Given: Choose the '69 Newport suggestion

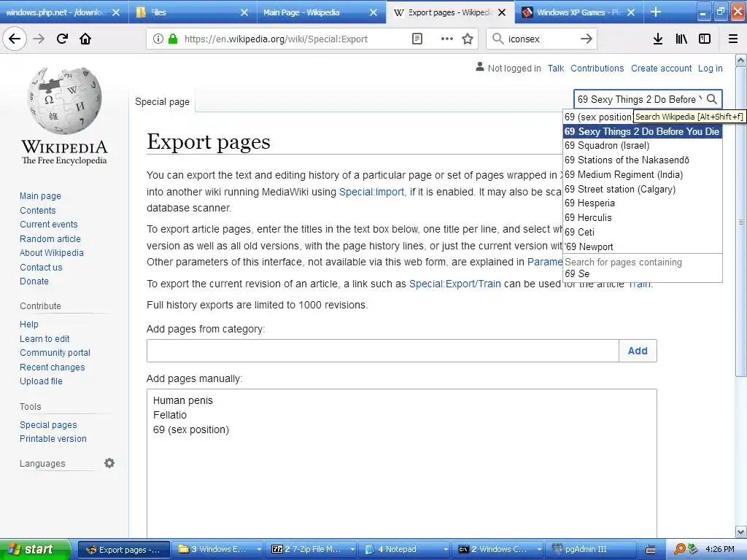Looking at the screenshot, I should click(642, 246).
